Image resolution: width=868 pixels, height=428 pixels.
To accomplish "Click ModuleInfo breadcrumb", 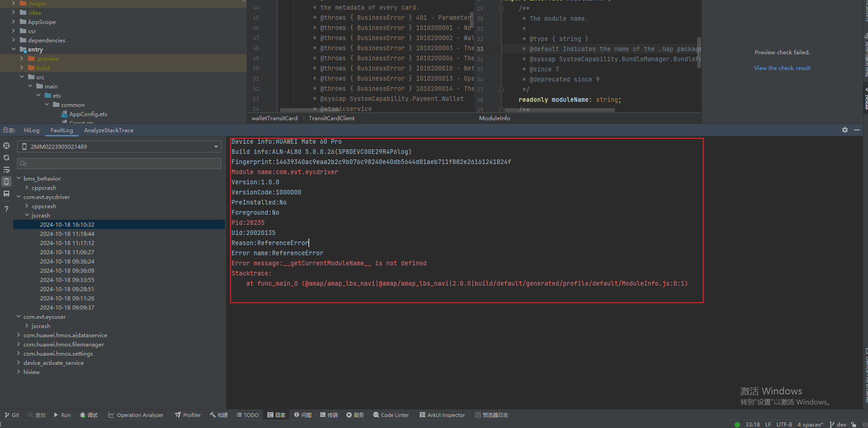I will click(x=495, y=118).
